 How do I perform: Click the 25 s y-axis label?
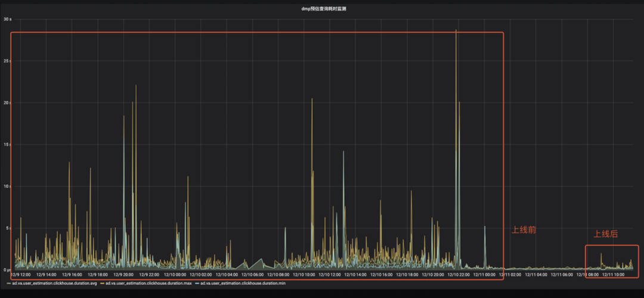[x=7, y=61]
